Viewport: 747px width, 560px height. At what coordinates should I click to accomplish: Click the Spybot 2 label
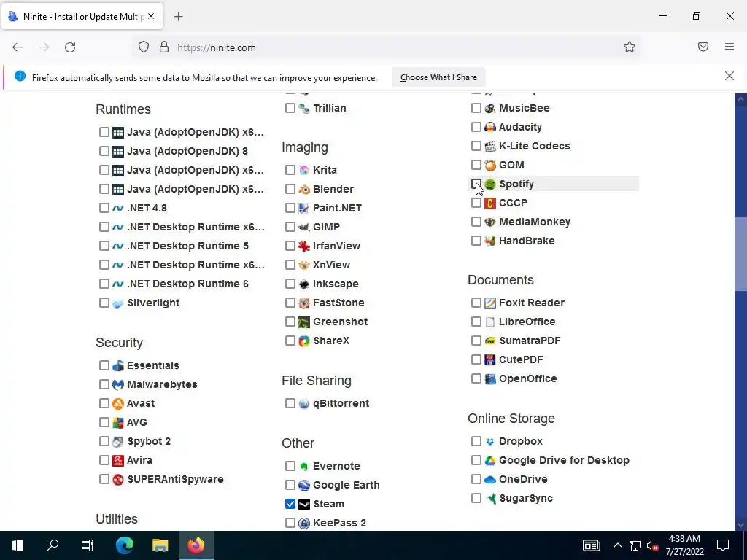pos(149,441)
